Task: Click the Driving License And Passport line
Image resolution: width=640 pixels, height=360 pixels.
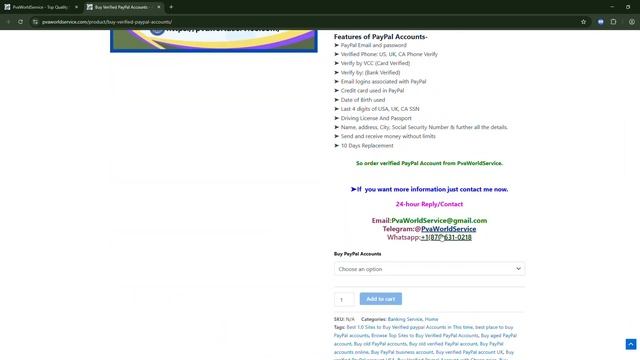Action: pos(373,118)
